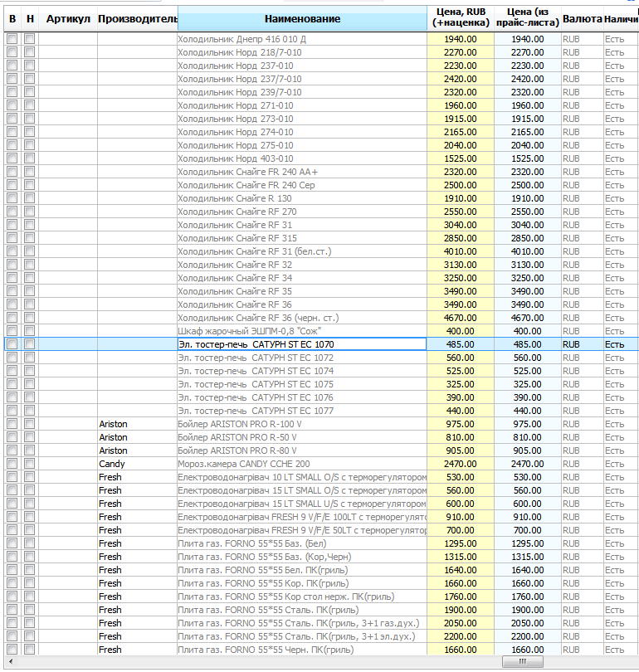Click price-list value 2850.00 for Снайге RF 315
Image resolution: width=639 pixels, height=672 pixels.
(x=528, y=238)
